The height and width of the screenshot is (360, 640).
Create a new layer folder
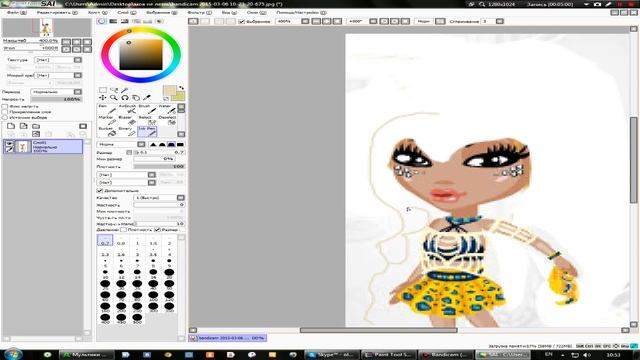tap(36, 126)
